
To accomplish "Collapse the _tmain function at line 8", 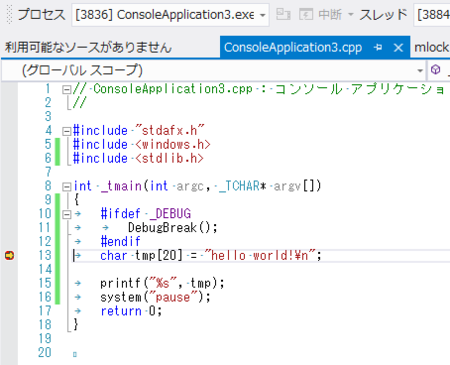I will (x=67, y=186).
